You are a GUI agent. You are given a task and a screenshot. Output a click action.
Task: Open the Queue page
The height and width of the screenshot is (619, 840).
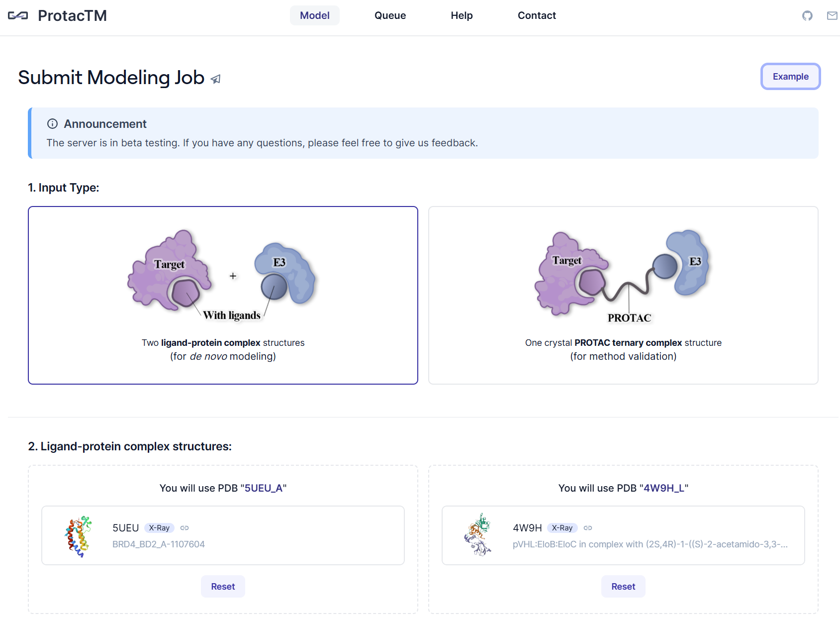[x=390, y=15]
